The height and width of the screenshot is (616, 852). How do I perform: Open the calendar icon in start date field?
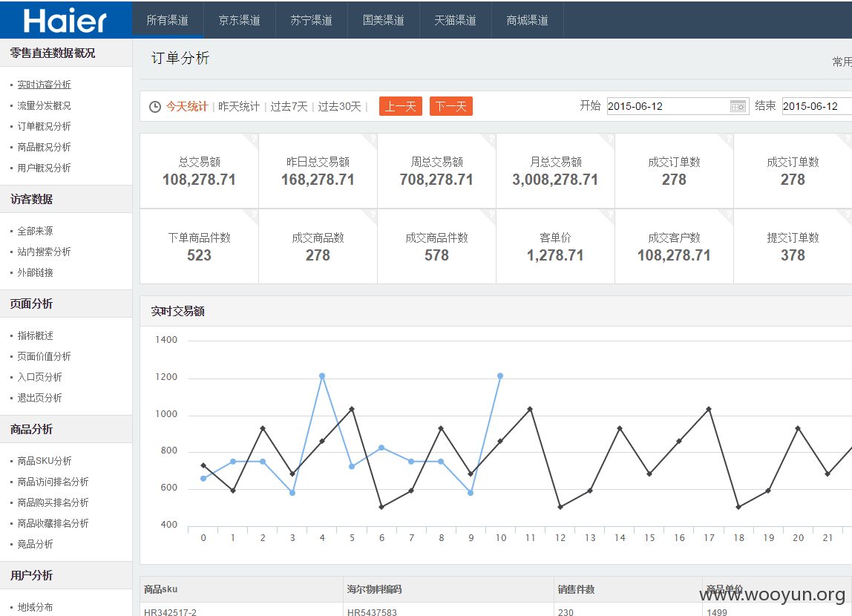(x=738, y=106)
